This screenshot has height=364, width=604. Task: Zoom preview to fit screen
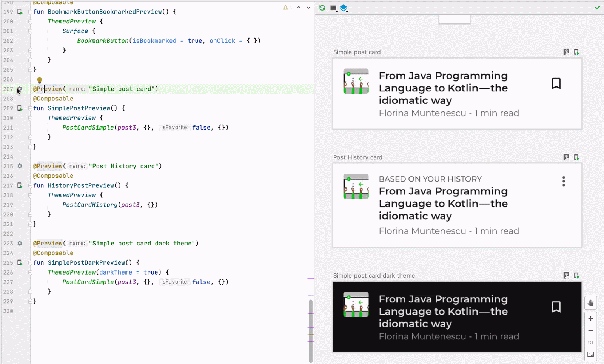coord(591,355)
